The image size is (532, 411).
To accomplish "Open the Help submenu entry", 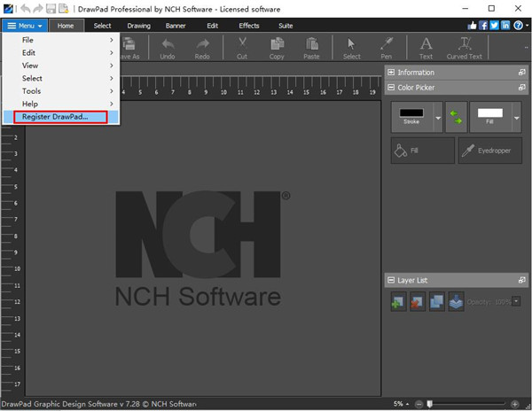I will (x=61, y=104).
